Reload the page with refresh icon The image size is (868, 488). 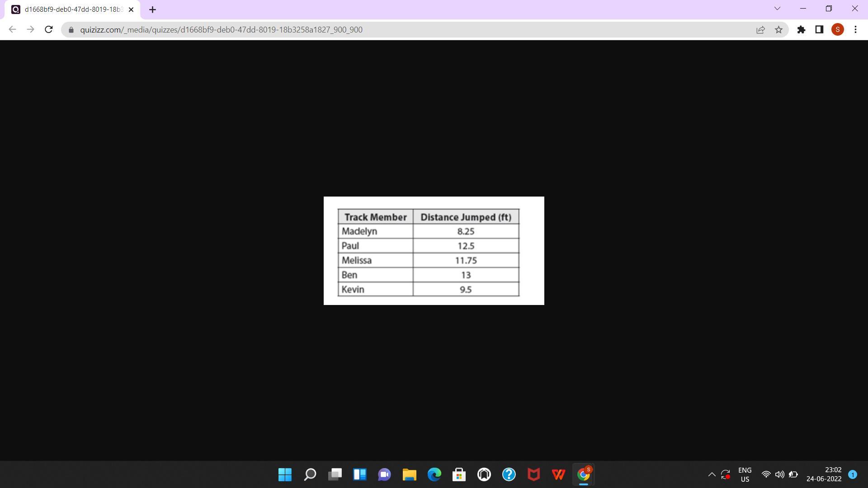coord(49,30)
